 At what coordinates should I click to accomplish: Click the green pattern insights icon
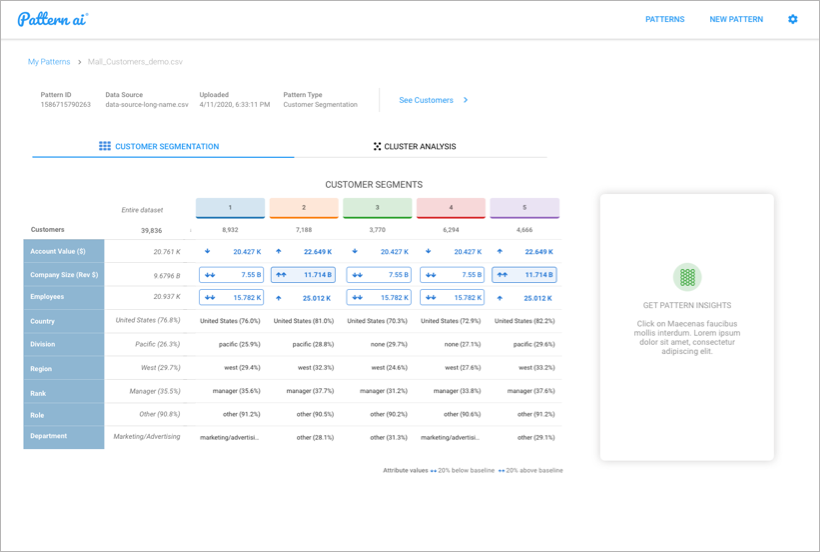click(x=687, y=277)
